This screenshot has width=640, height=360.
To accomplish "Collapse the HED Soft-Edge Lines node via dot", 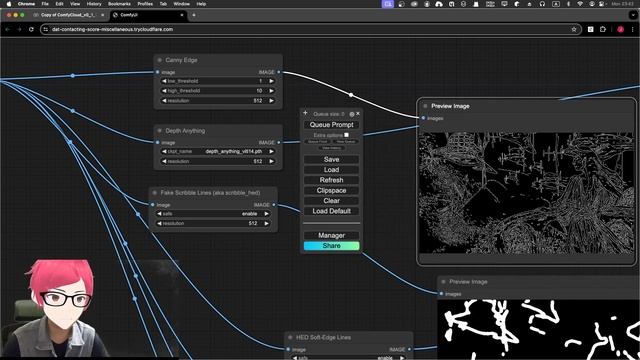I will tap(290, 337).
